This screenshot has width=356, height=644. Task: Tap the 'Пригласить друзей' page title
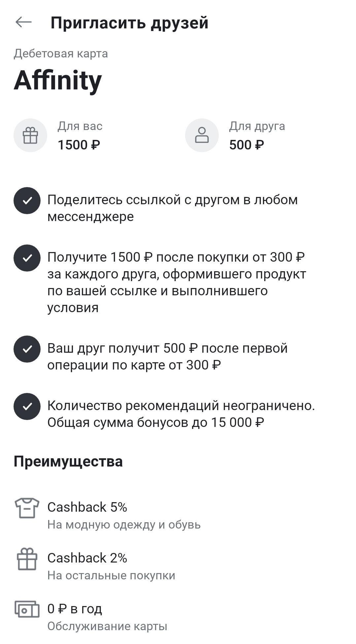129,23
